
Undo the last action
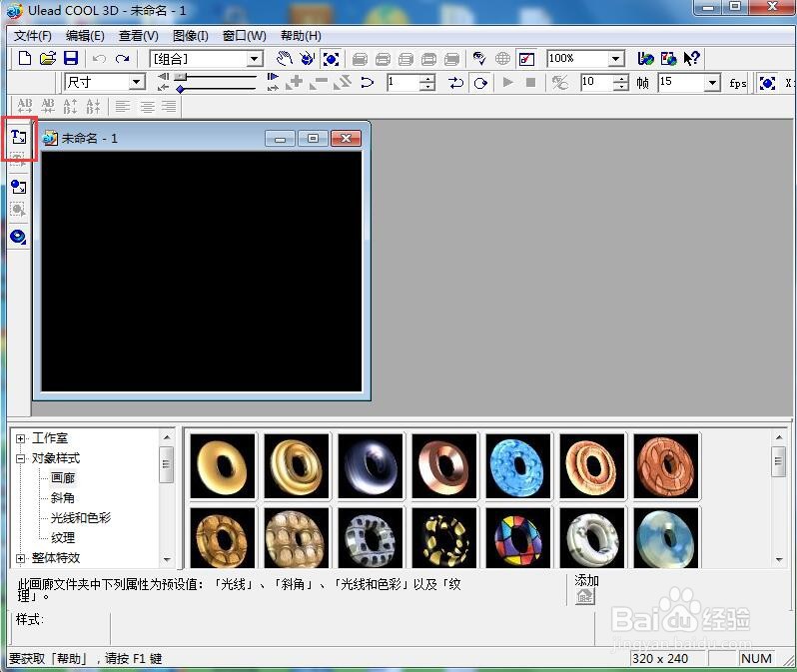pos(99,59)
